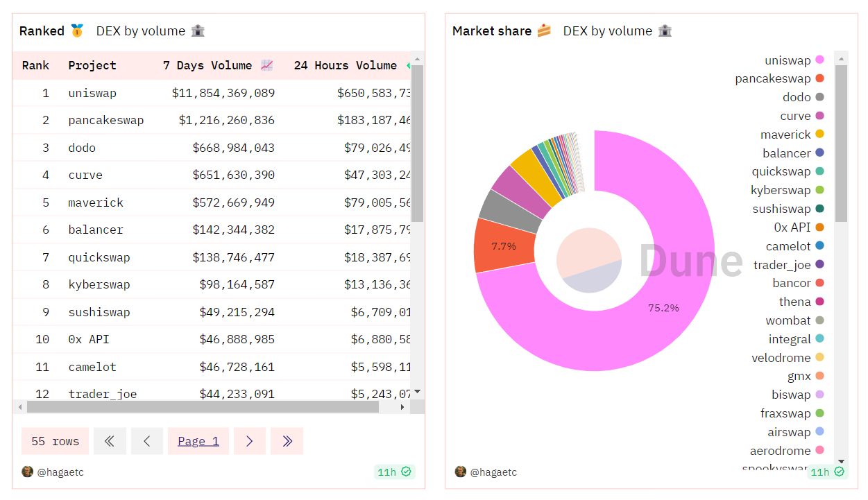This screenshot has width=868, height=500.
Task: Click the table's horizontal scrollbar left arrow
Action: tap(19, 407)
